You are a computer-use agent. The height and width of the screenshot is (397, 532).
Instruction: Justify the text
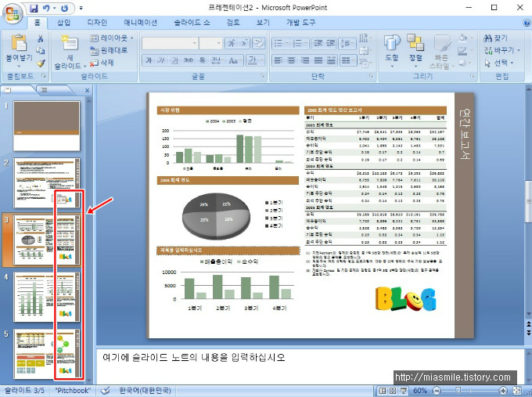pyautogui.click(x=318, y=60)
